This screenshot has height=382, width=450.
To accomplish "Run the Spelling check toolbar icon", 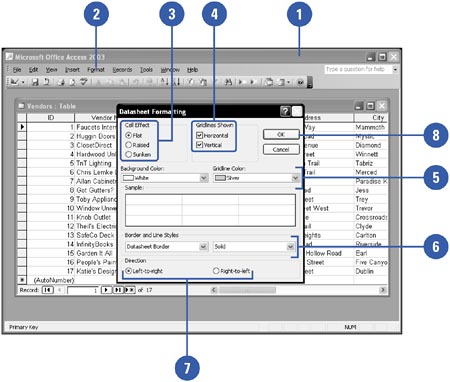I will point(84,82).
